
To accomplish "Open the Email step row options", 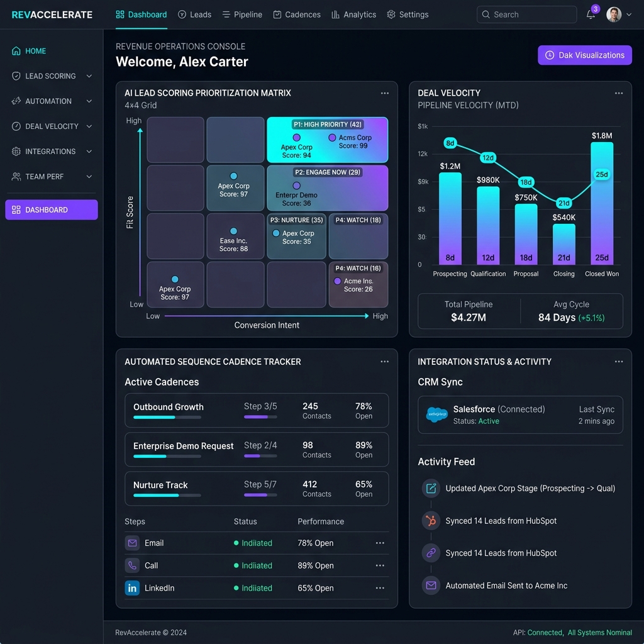I will pos(380,543).
